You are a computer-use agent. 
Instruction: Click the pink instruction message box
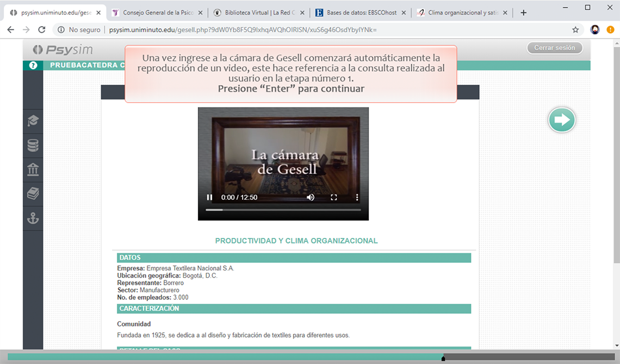pyautogui.click(x=291, y=74)
